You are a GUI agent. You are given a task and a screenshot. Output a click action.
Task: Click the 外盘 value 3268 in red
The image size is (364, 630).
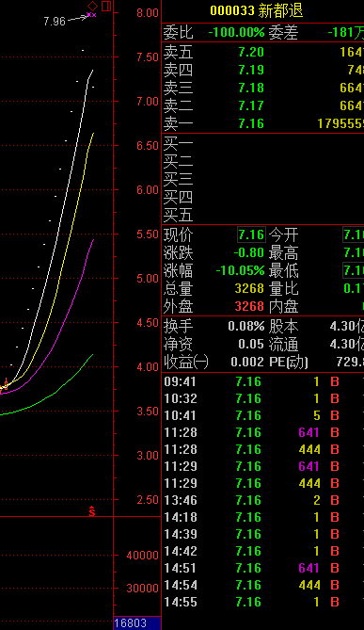click(x=249, y=306)
